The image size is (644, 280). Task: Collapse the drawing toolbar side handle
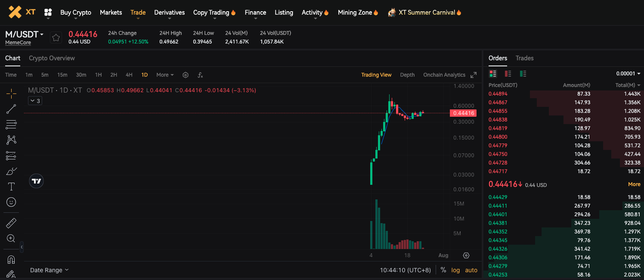click(x=22, y=247)
